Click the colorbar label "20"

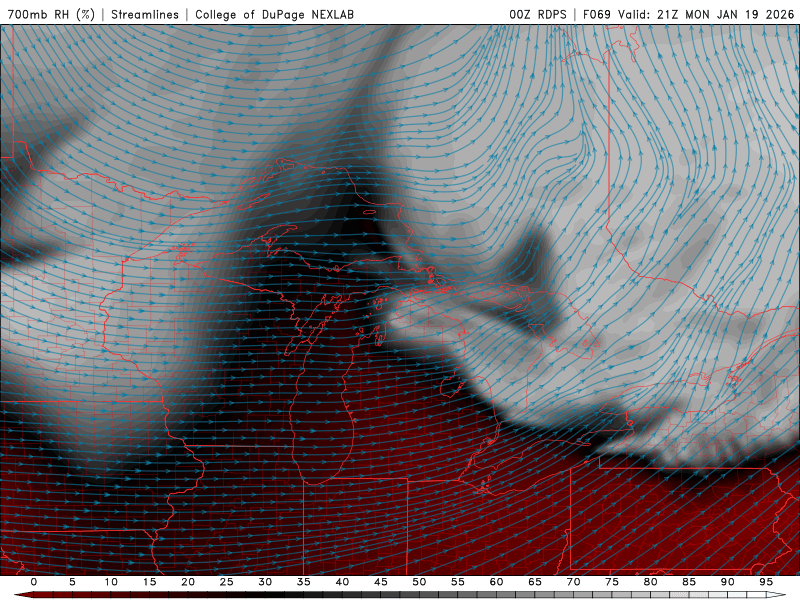pyautogui.click(x=188, y=582)
